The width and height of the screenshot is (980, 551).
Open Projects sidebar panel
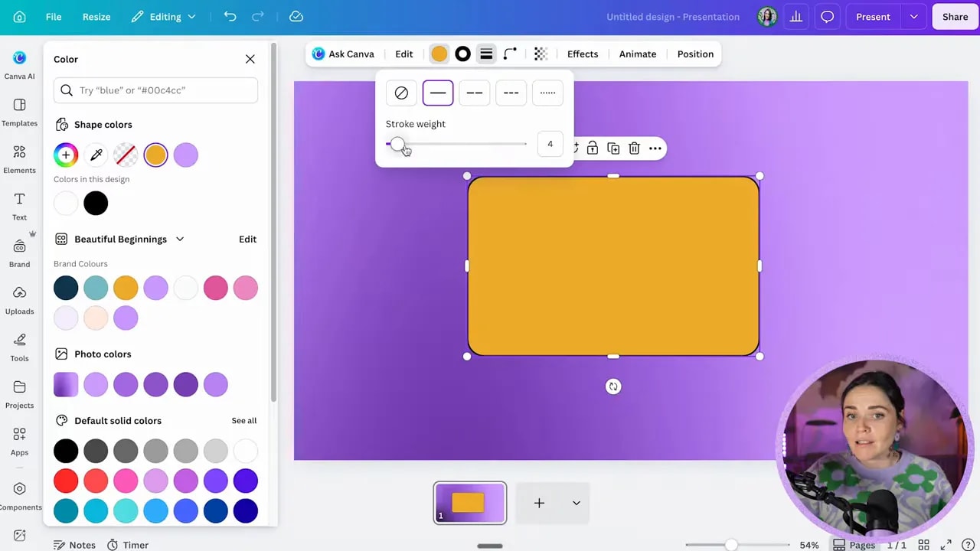click(19, 395)
